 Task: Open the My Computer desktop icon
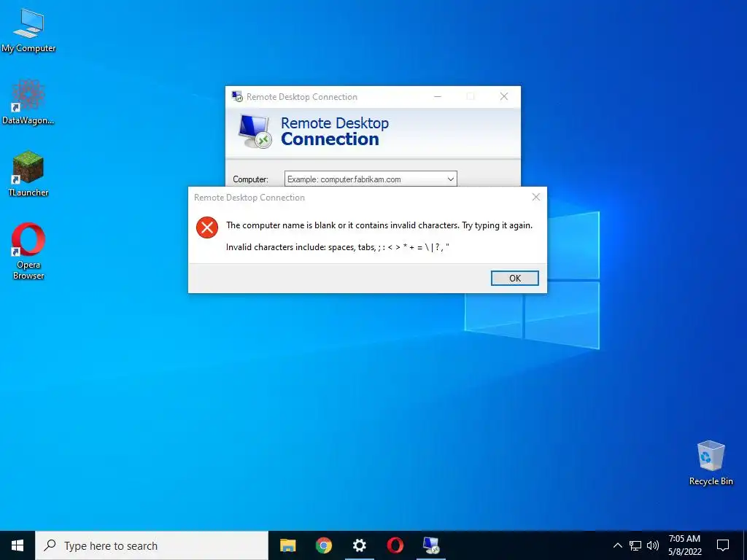coord(28,31)
